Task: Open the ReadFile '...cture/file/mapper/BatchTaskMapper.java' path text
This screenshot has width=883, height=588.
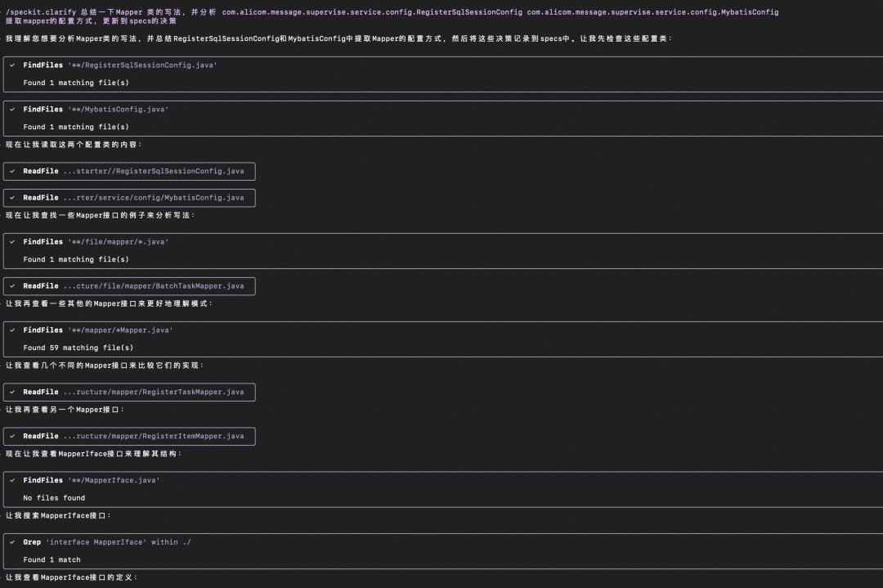Action: click(x=154, y=286)
